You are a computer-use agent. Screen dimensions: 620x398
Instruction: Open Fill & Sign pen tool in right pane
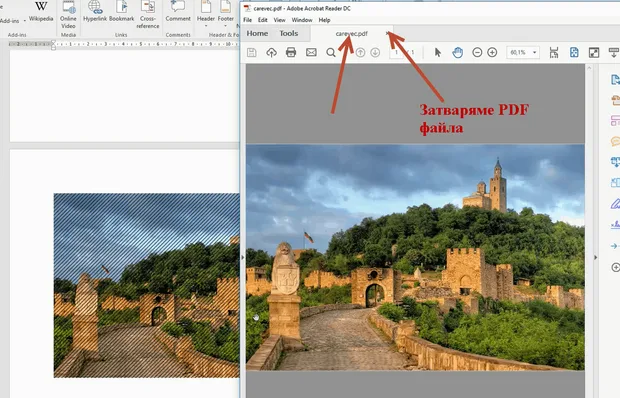click(x=615, y=204)
